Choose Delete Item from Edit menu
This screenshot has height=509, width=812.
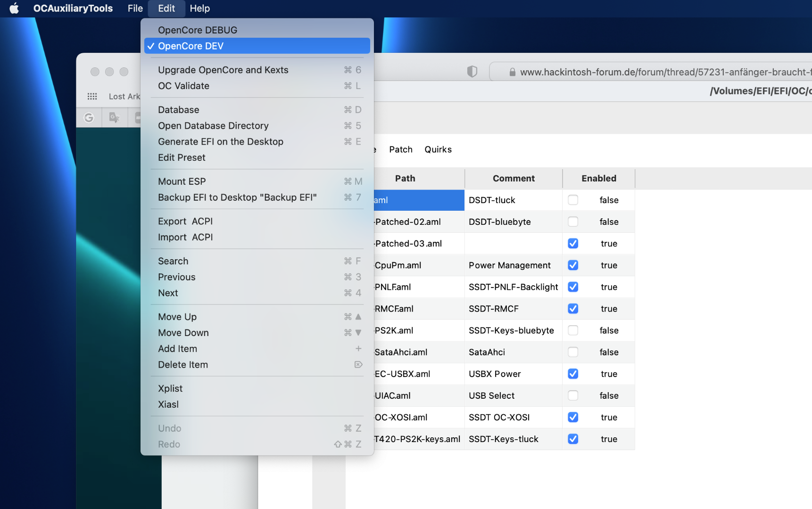click(183, 365)
